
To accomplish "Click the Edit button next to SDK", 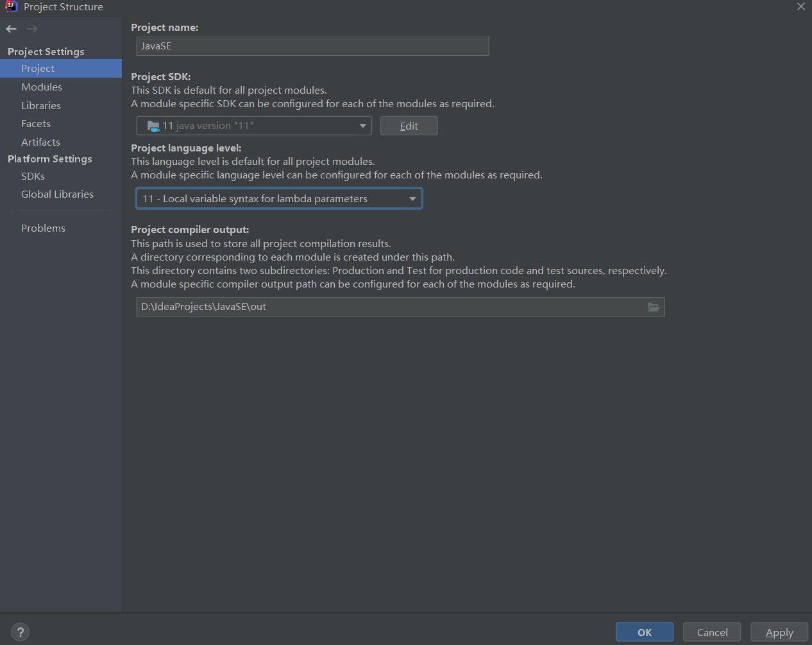I will point(409,126).
